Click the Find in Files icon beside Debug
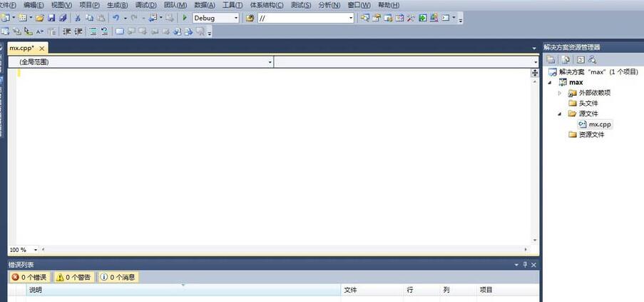 [x=250, y=18]
